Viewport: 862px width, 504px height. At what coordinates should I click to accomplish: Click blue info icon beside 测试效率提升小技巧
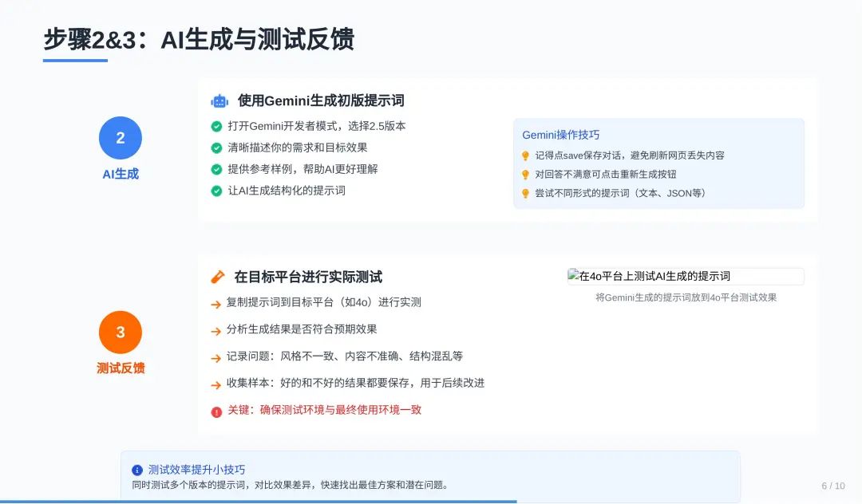[x=137, y=470]
